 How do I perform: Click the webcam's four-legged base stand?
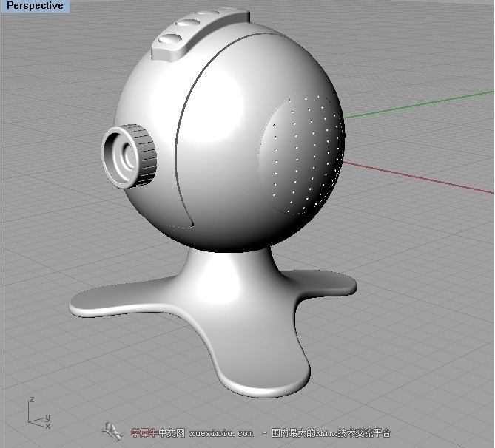(213, 322)
